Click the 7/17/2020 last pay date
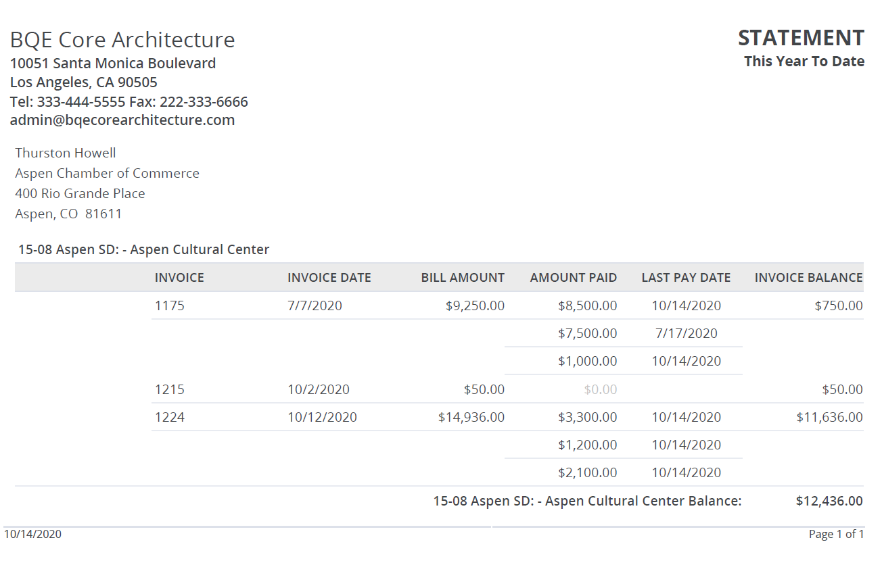The width and height of the screenshot is (882, 588). [x=687, y=333]
